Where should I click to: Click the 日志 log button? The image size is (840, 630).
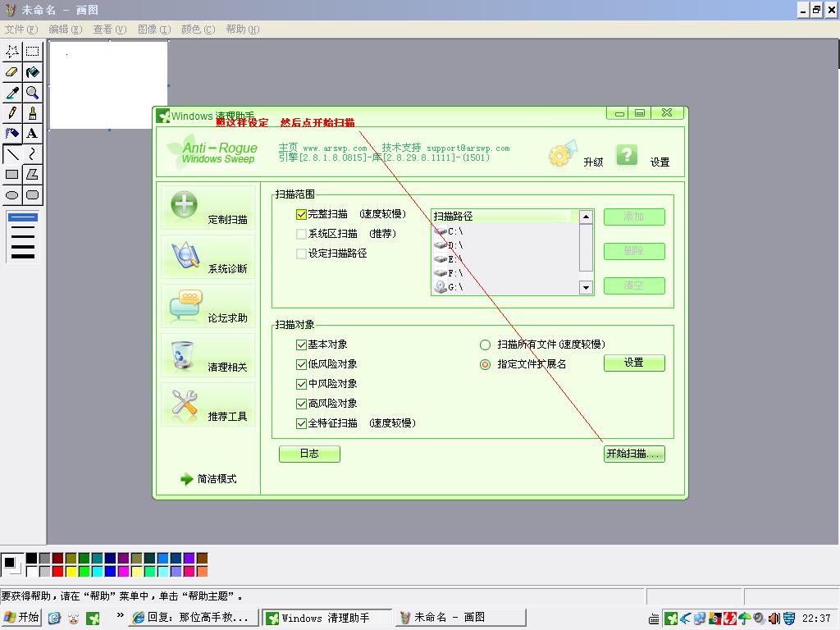coord(309,454)
